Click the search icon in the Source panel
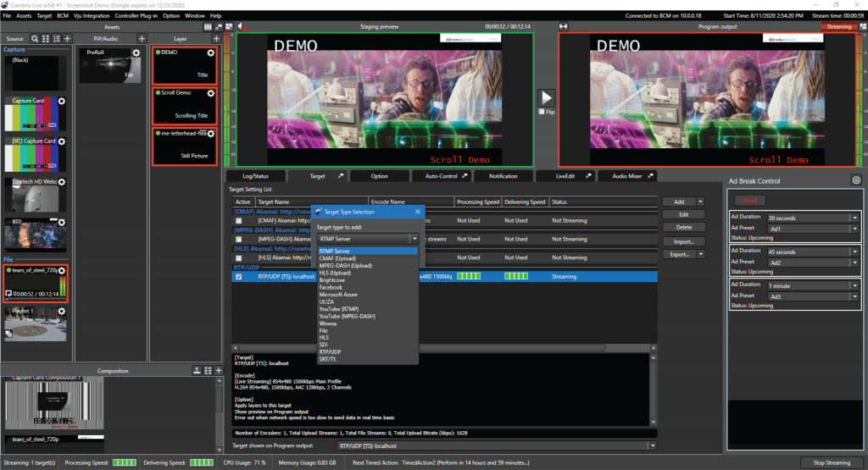The width and height of the screenshot is (868, 470). 35,39
